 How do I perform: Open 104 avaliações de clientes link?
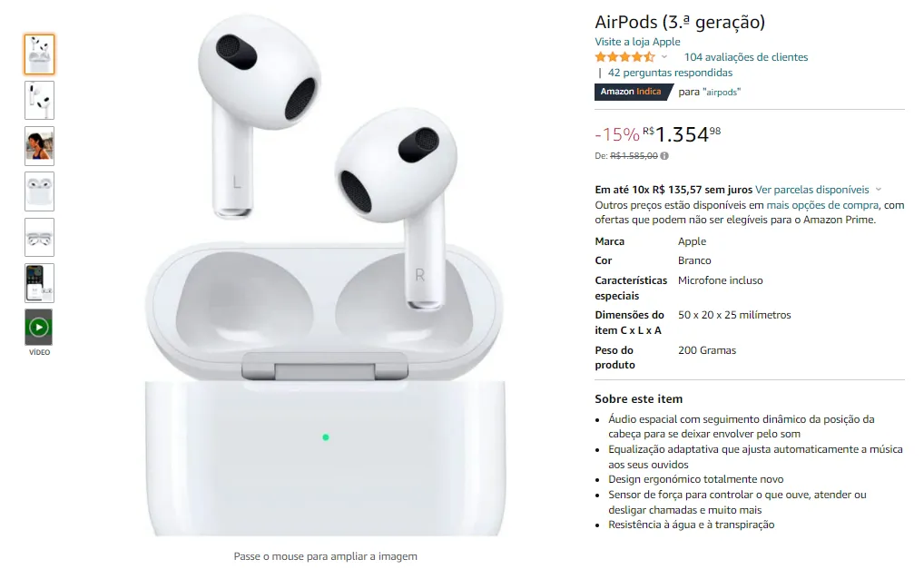pos(746,57)
